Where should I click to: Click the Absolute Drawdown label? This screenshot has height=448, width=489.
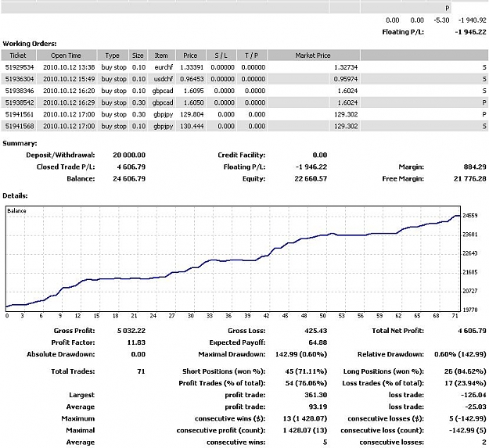pos(61,354)
